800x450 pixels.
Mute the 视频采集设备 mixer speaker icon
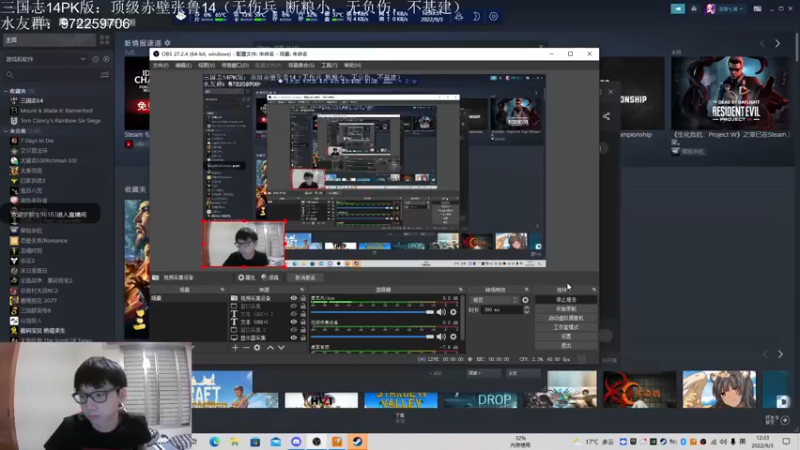point(441,337)
